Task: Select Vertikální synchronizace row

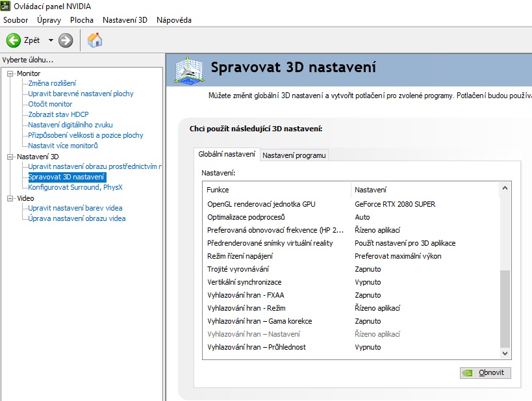Action: (351, 282)
